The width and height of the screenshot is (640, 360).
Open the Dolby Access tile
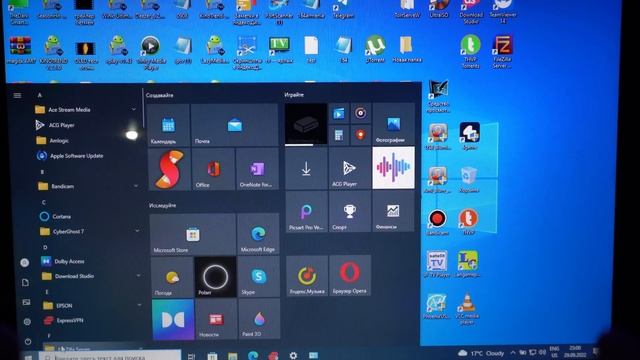click(173, 320)
